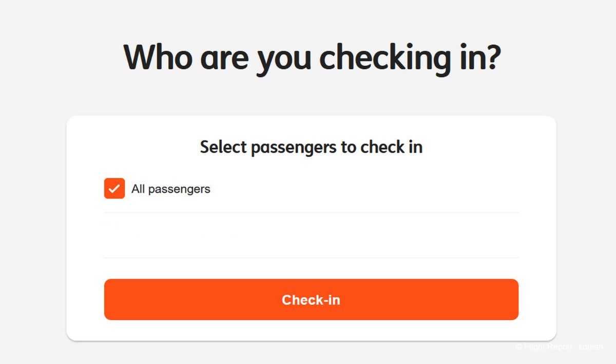The image size is (616, 364).
Task: Click "check in" at the subheading's end
Action: 391,147
